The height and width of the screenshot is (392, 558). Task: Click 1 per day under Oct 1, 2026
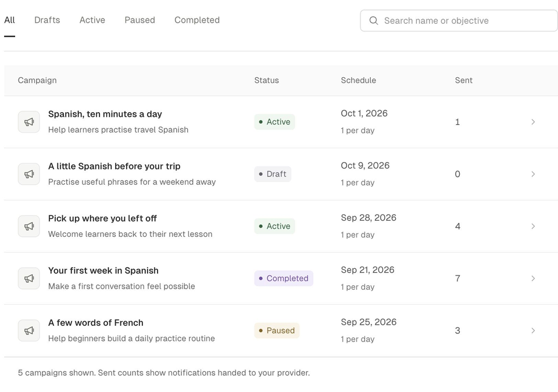click(357, 130)
